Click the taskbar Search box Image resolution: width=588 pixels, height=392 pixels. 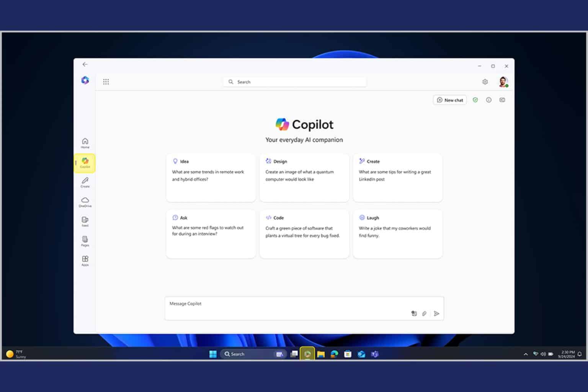(253, 354)
